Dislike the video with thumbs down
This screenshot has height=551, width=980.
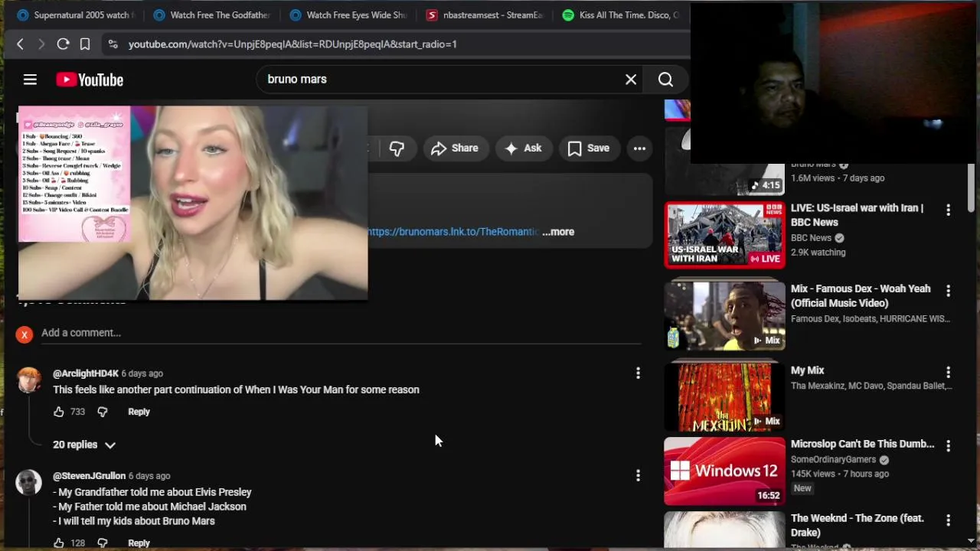(x=397, y=148)
